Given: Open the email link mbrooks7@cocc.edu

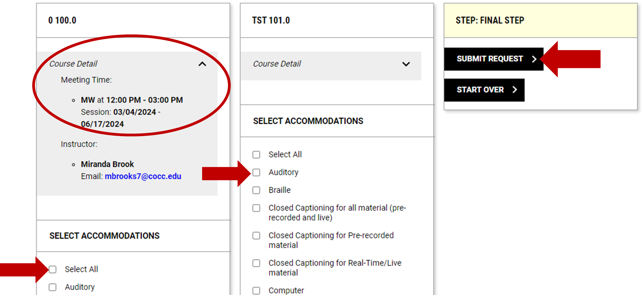Looking at the screenshot, I should tap(143, 176).
